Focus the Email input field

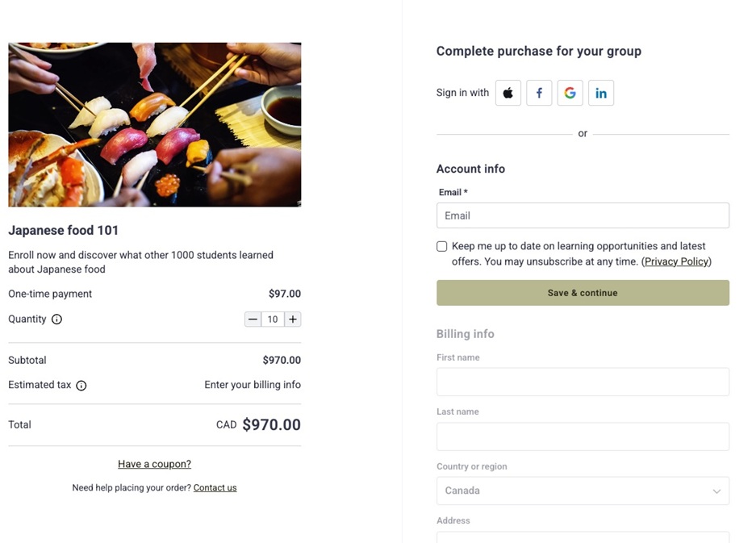(583, 215)
